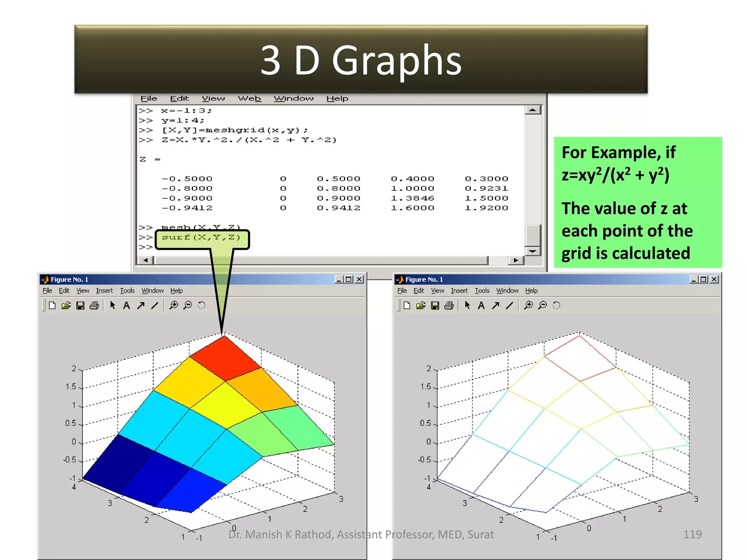Click MATLAB logo icon in right figure title bar

coord(400,280)
